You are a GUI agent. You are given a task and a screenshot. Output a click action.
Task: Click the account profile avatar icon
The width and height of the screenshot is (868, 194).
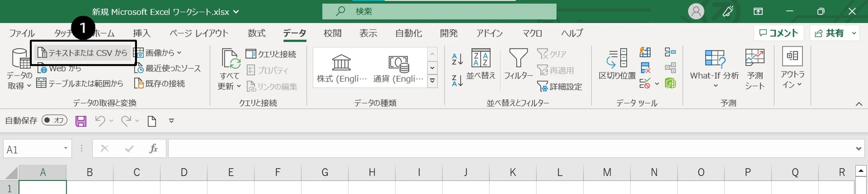pos(696,11)
